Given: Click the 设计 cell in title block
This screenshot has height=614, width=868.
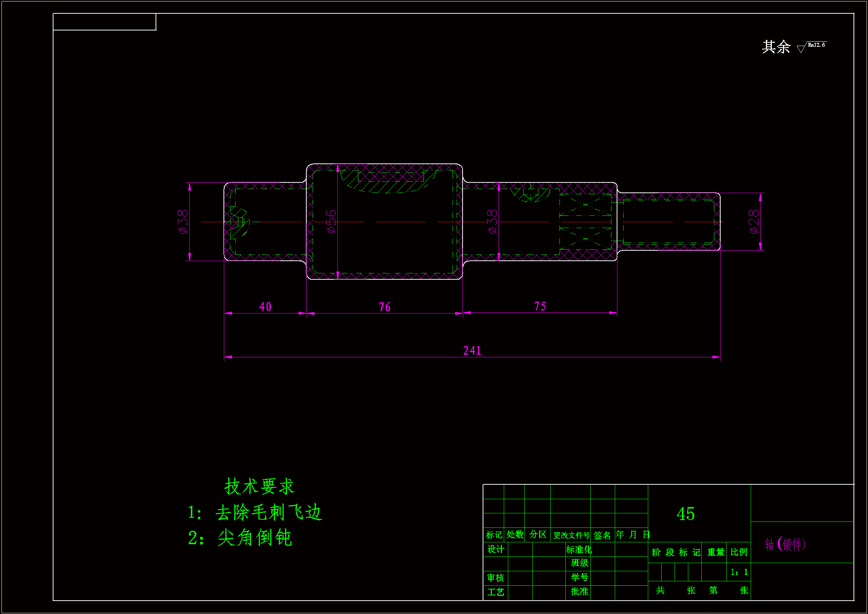Looking at the screenshot, I should 495,549.
